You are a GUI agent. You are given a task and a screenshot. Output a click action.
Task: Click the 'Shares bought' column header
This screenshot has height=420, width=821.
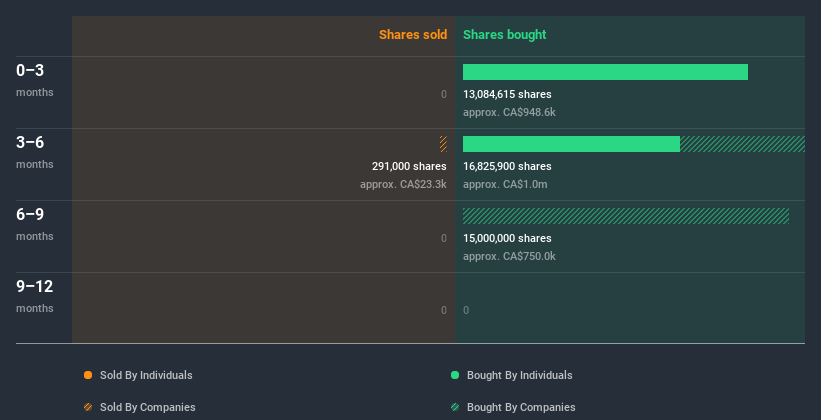pos(504,35)
